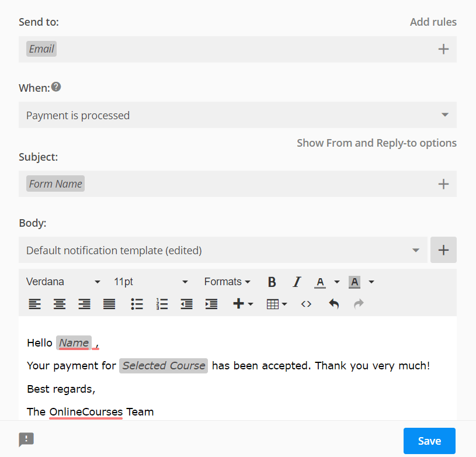The width and height of the screenshot is (476, 457).
Task: Open the Verdana font family dropdown
Action: (x=63, y=282)
